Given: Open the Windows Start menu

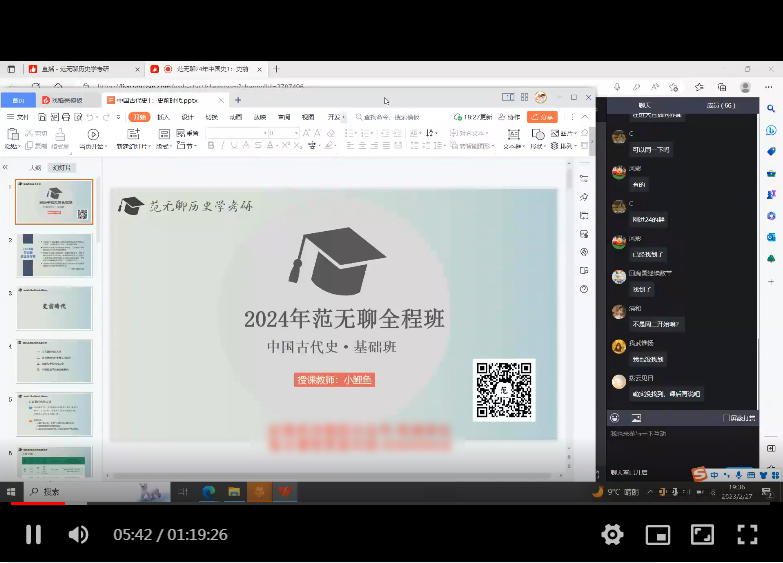Looking at the screenshot, I should tap(11, 492).
